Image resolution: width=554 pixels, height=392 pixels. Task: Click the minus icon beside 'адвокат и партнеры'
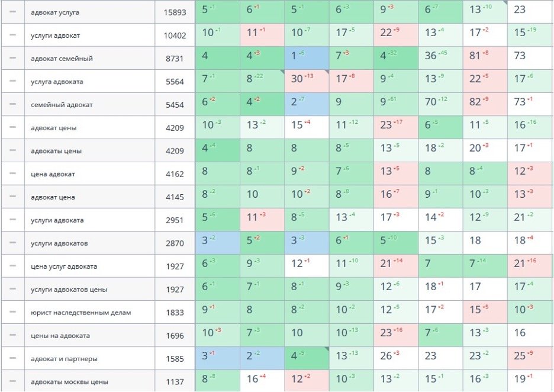pos(12,358)
